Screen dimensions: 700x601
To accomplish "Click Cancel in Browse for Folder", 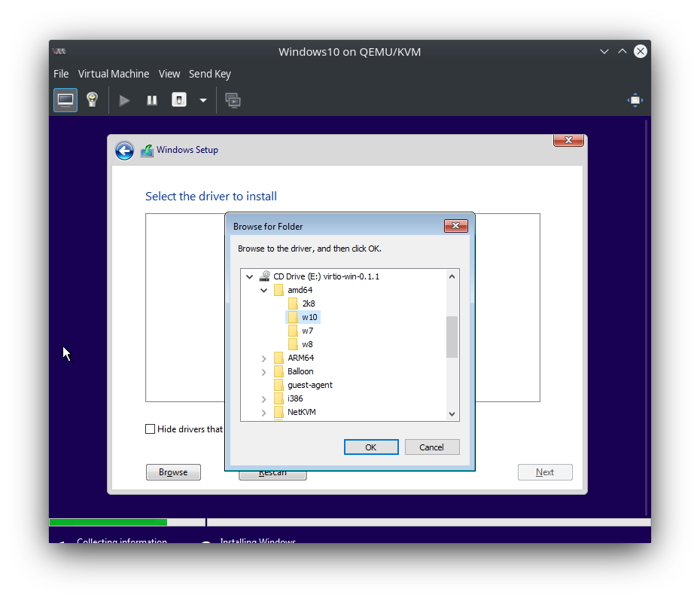I will coord(432,447).
